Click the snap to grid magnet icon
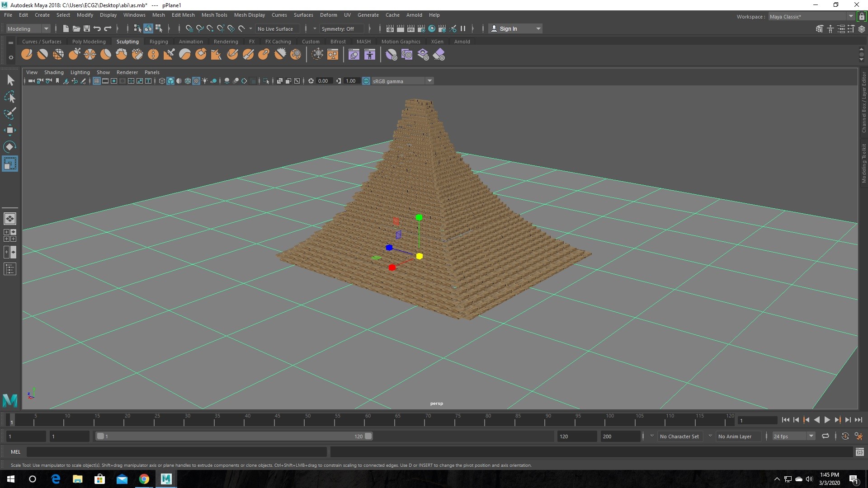868x488 pixels. 189,28
